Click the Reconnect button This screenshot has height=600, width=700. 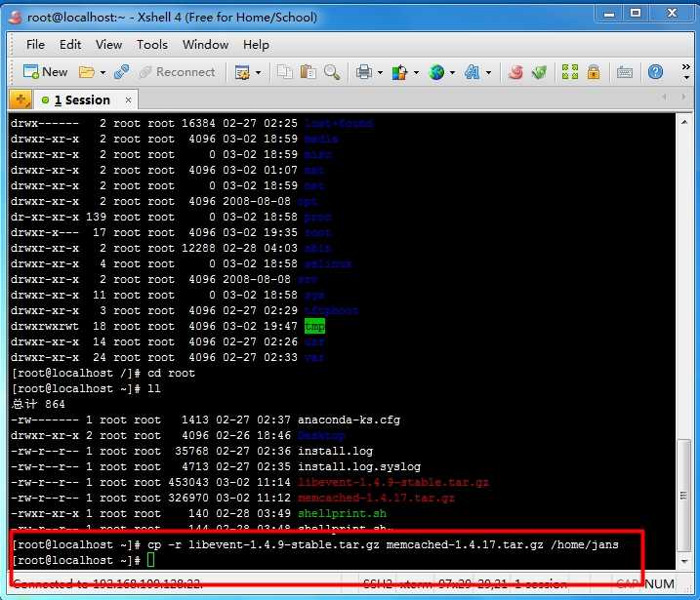[177, 72]
